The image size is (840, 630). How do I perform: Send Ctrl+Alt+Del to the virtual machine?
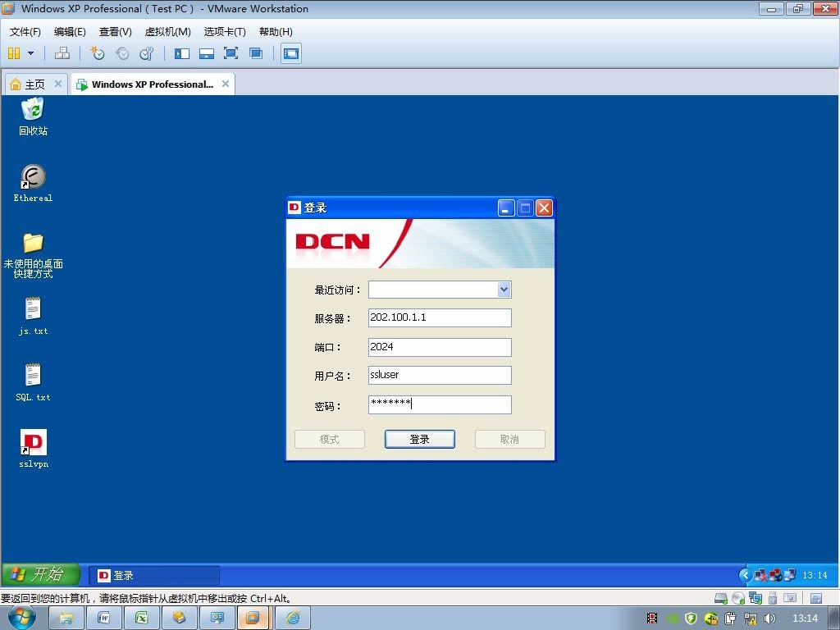pos(62,53)
